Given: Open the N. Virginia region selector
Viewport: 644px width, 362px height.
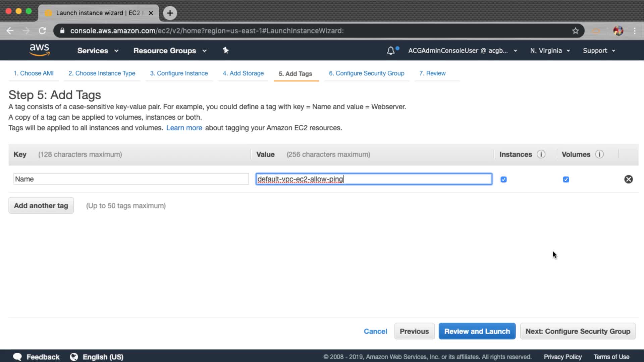Looking at the screenshot, I should (550, 51).
